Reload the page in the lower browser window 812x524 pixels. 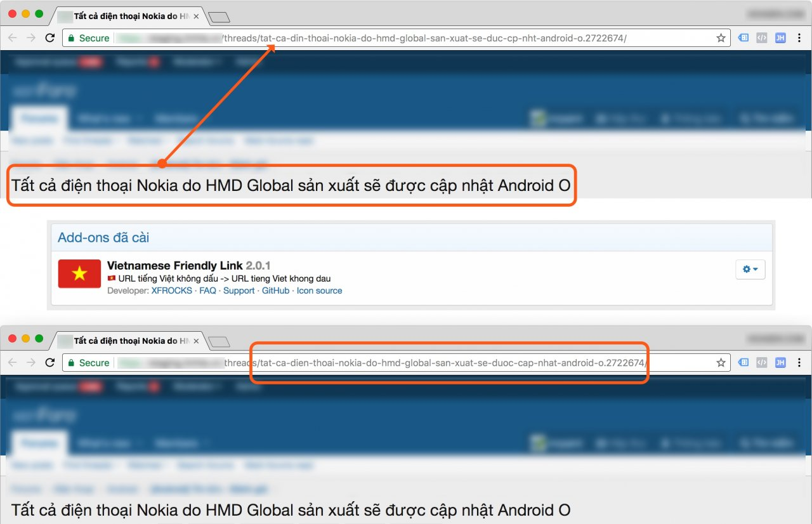[x=49, y=363]
